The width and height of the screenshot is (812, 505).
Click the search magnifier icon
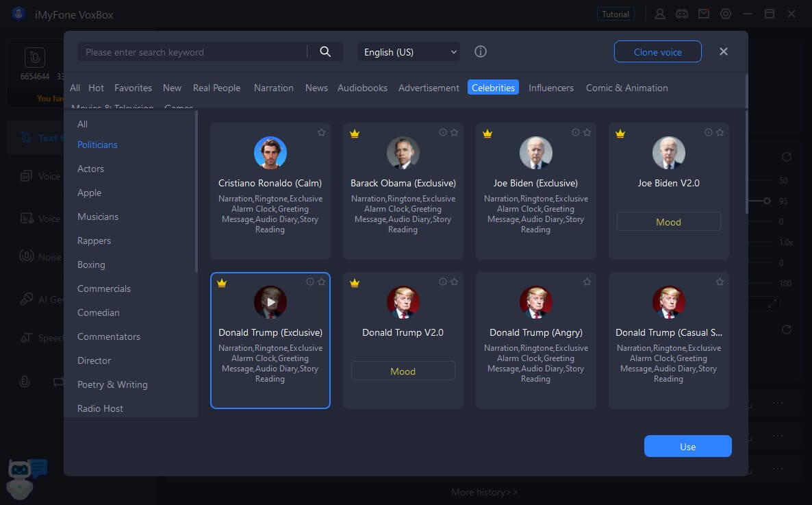click(325, 51)
